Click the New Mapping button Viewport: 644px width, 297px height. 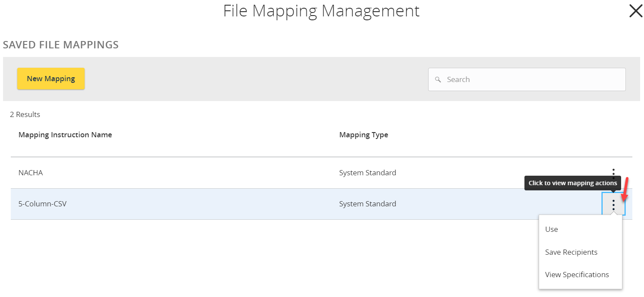click(51, 79)
